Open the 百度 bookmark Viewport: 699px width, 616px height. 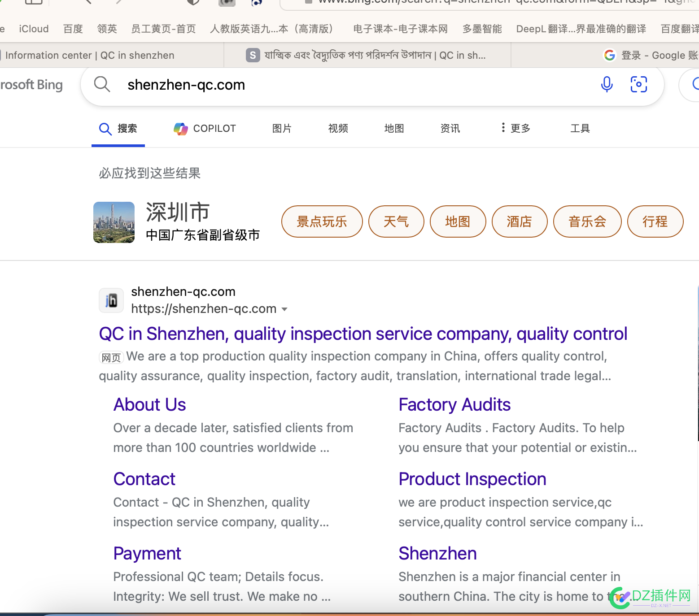[73, 29]
